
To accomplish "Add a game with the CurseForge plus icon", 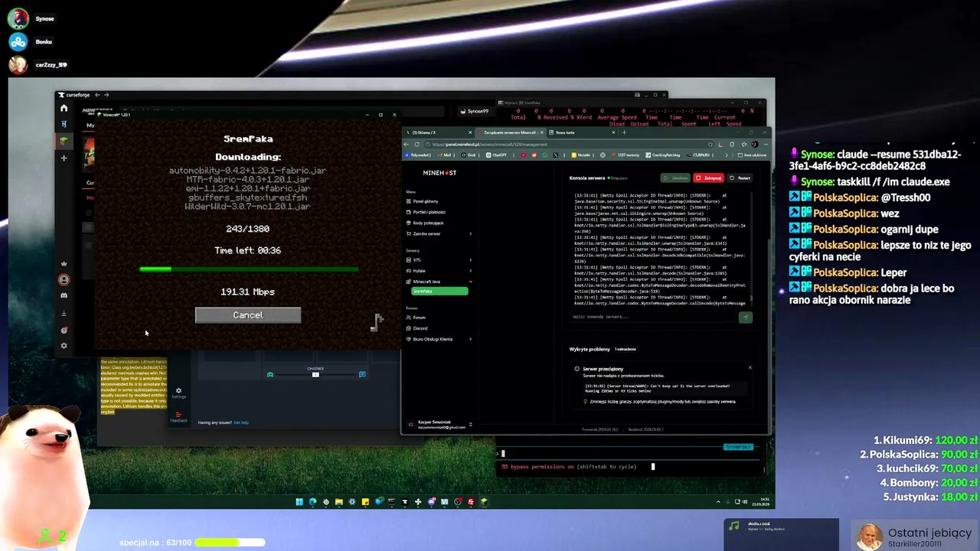I will (64, 158).
